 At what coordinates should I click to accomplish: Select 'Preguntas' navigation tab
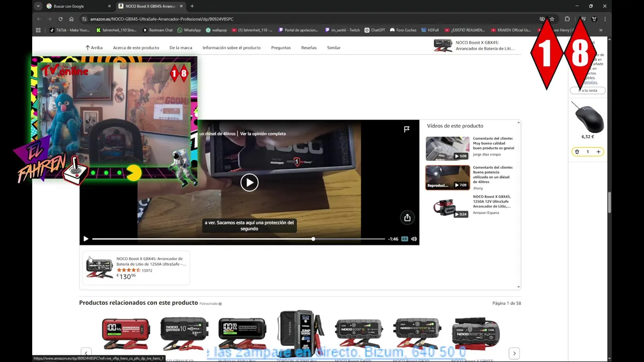coord(281,48)
